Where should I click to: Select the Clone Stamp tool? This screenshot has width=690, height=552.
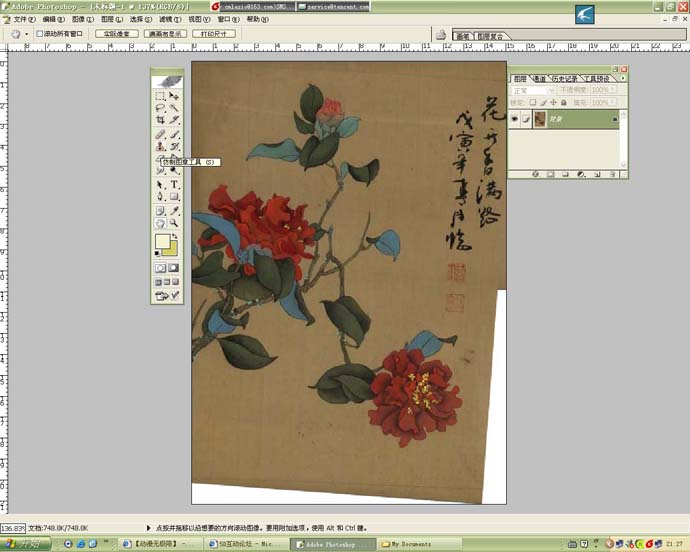160,146
